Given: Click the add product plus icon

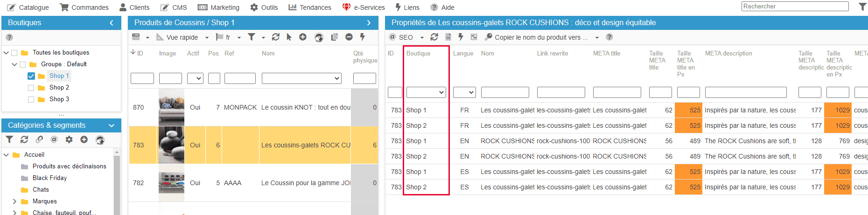Looking at the screenshot, I should pos(303,37).
